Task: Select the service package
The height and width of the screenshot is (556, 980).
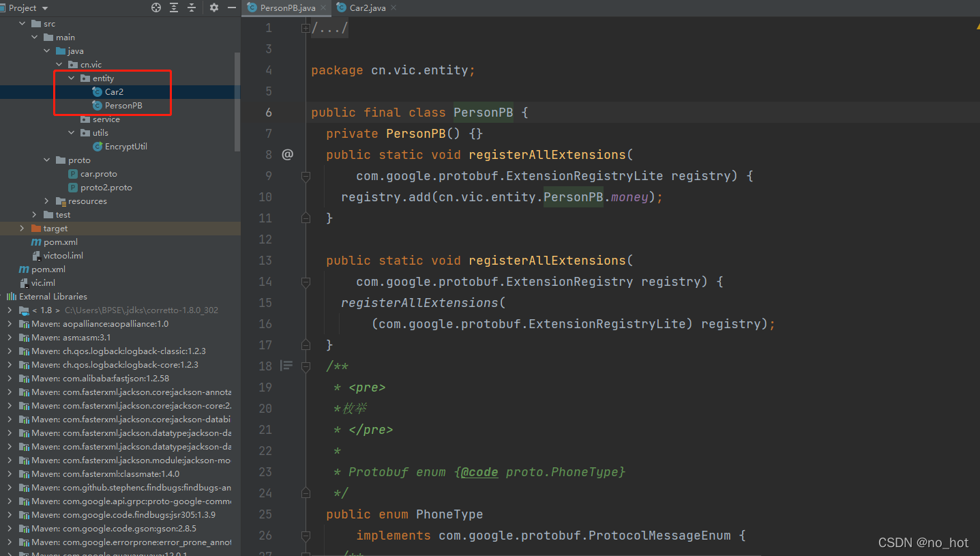Action: coord(106,119)
